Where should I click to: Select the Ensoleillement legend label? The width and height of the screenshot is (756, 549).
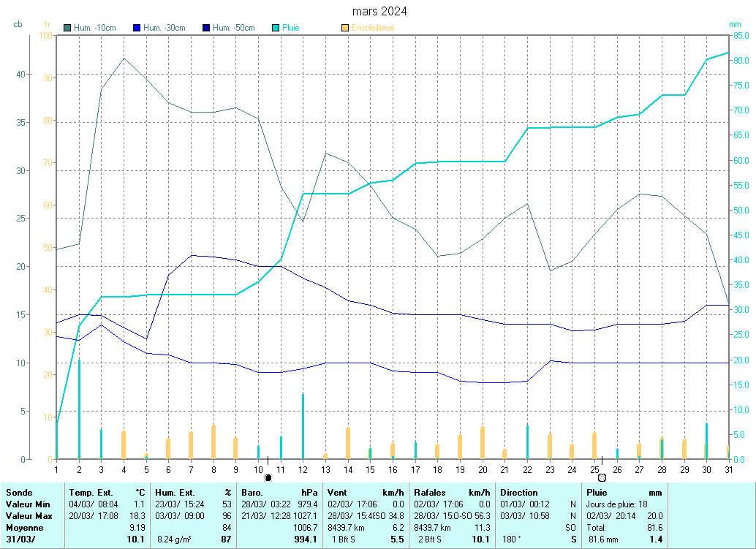click(373, 28)
